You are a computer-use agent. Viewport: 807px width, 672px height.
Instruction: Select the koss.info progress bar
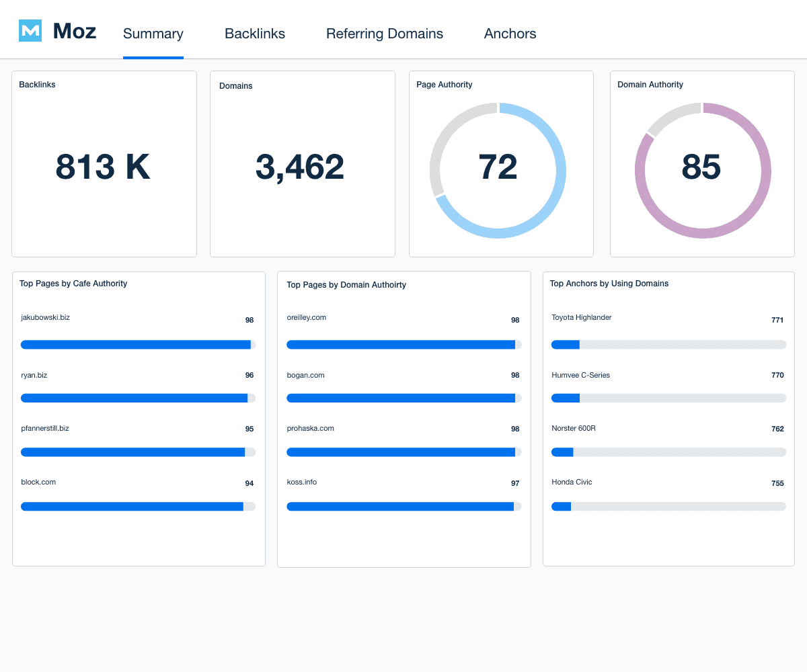pyautogui.click(x=403, y=507)
